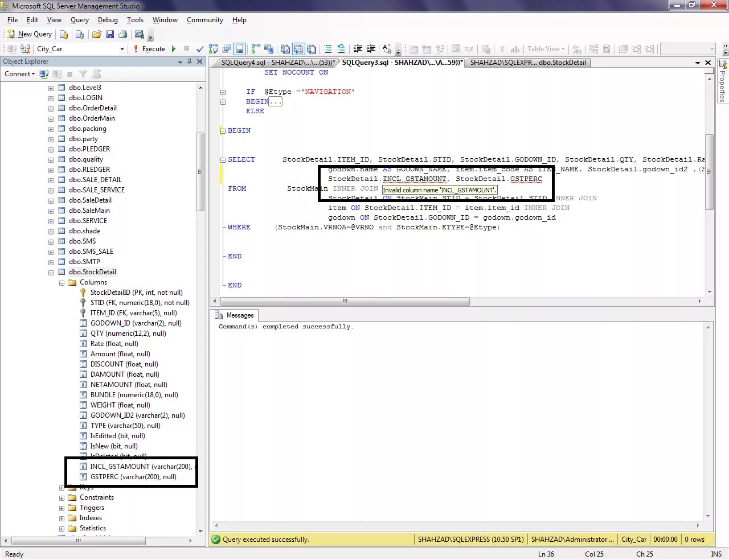Select Results to File icon

pyautogui.click(x=312, y=49)
